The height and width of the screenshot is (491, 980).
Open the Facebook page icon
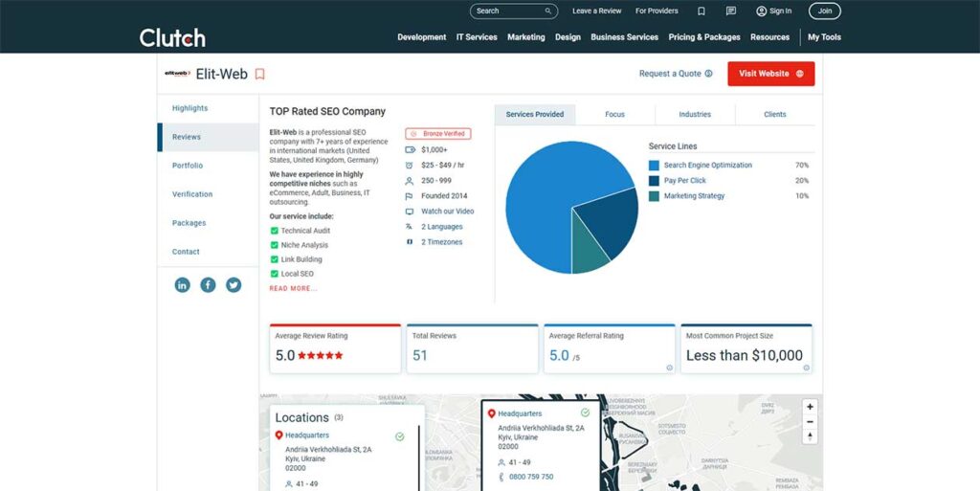208,285
